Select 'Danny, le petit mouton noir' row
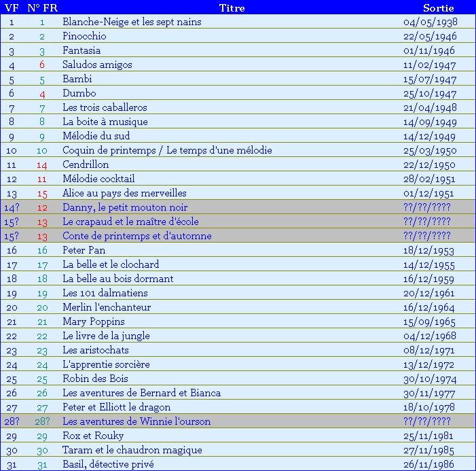 pyautogui.click(x=238, y=207)
